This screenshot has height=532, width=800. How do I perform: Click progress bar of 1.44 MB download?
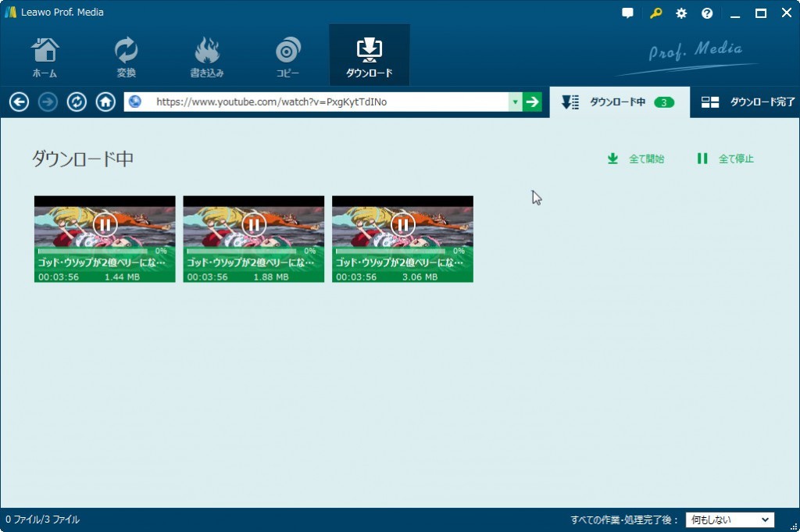(x=93, y=251)
